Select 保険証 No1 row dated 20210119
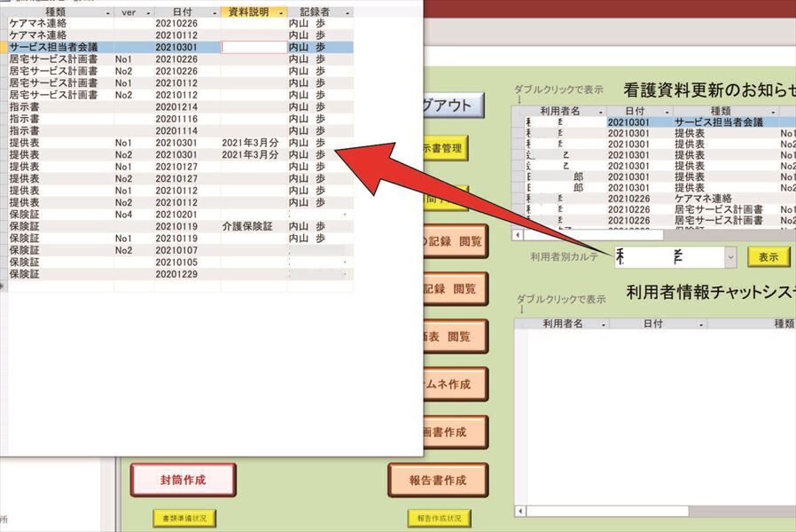This screenshot has height=532, width=796. (x=181, y=239)
